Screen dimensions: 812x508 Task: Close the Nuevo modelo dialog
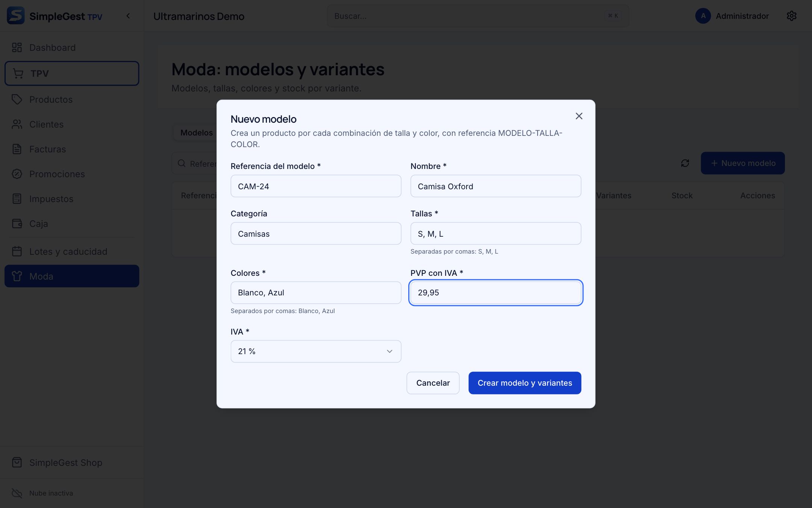pyautogui.click(x=579, y=116)
